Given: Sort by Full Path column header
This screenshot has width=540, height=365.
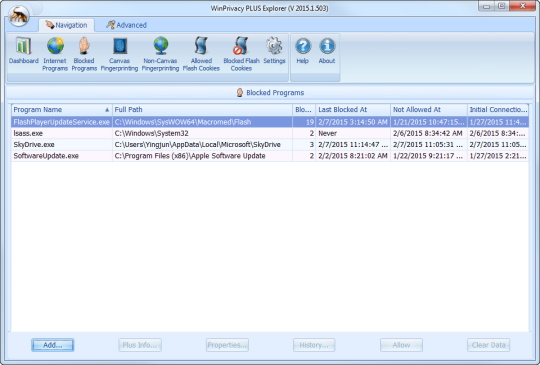Looking at the screenshot, I should click(202, 110).
